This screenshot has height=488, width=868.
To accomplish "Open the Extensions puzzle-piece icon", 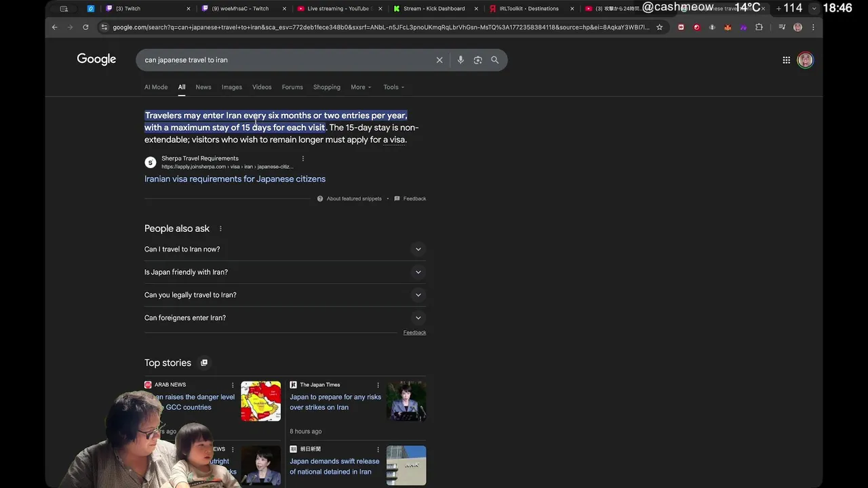I will [759, 27].
